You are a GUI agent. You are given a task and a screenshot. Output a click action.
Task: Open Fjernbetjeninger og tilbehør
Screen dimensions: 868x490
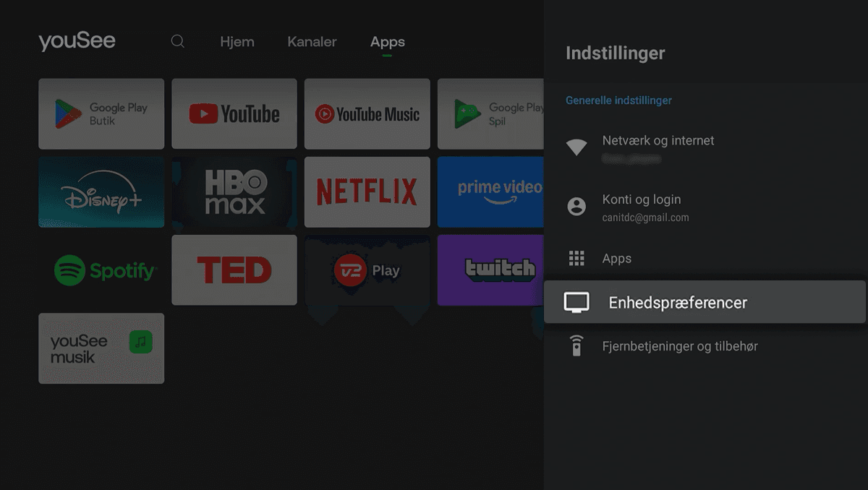pyautogui.click(x=686, y=345)
